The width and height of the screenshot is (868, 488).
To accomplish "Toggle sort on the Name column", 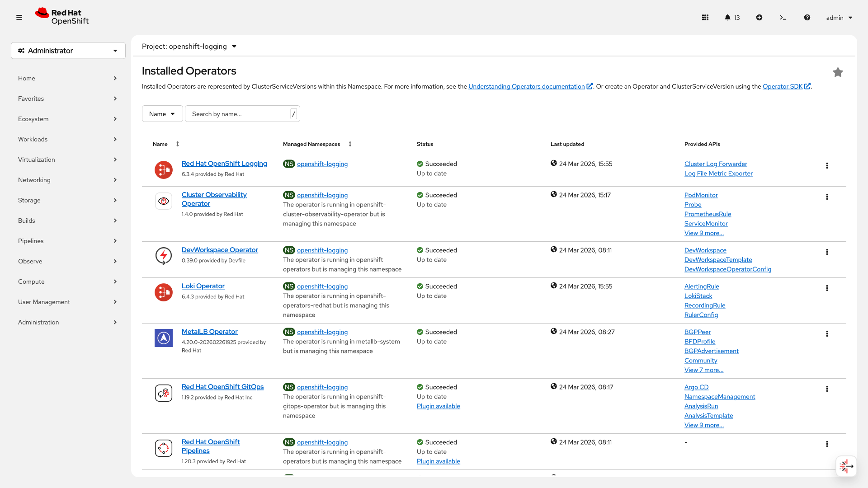I will (177, 144).
